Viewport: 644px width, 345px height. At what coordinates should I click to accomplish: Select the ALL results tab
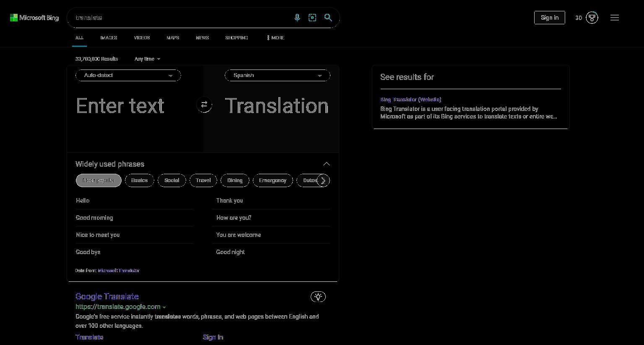[79, 38]
